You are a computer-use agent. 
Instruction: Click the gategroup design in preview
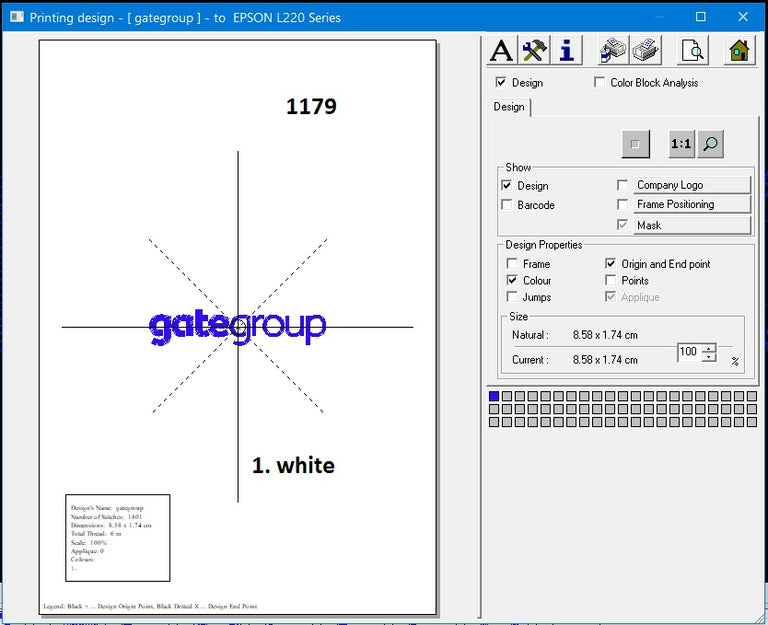[237, 327]
